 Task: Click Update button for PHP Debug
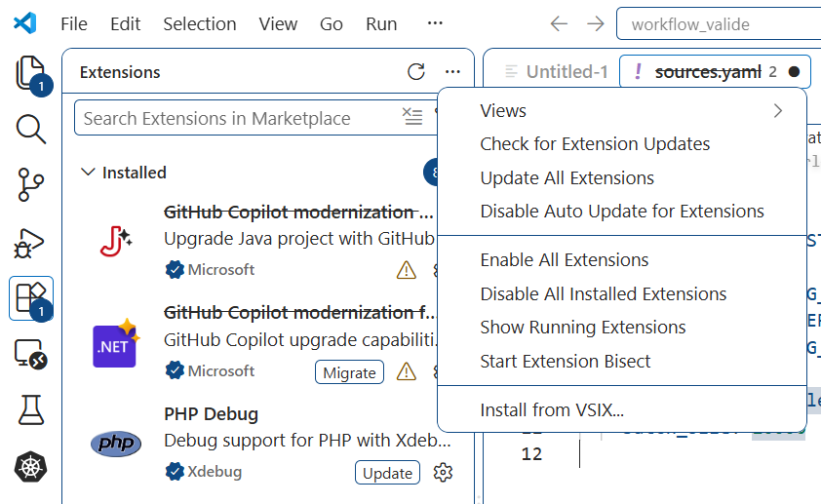click(x=387, y=473)
